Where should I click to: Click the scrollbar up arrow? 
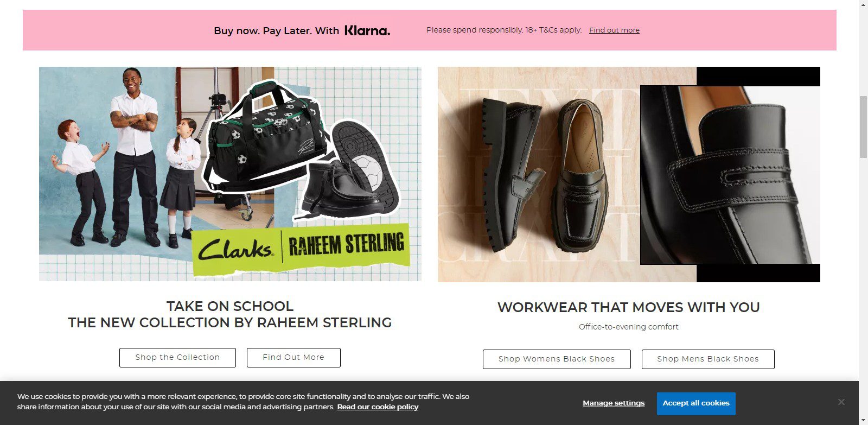863,4
